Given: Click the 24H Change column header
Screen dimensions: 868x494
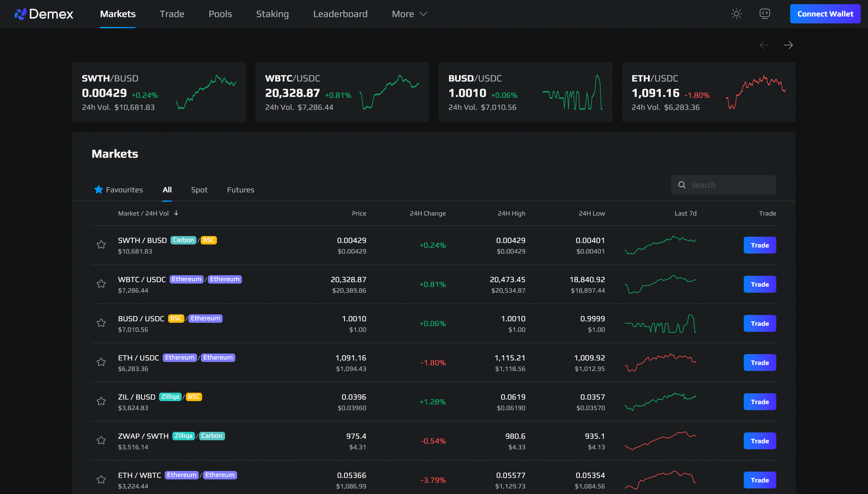Looking at the screenshot, I should tap(427, 213).
